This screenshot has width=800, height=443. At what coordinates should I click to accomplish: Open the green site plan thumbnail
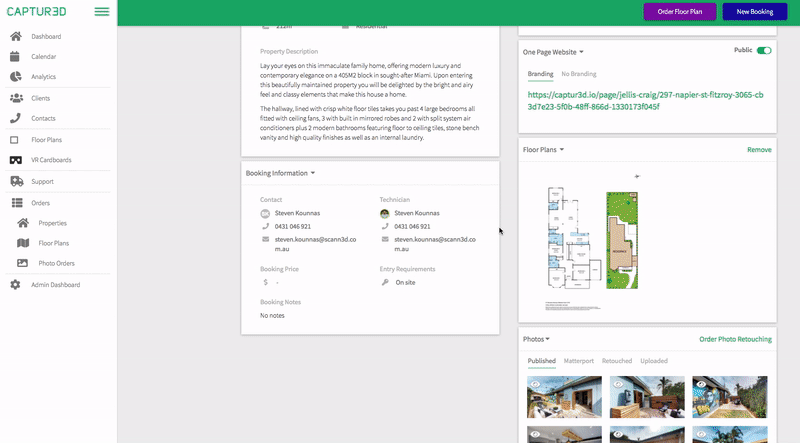point(622,240)
